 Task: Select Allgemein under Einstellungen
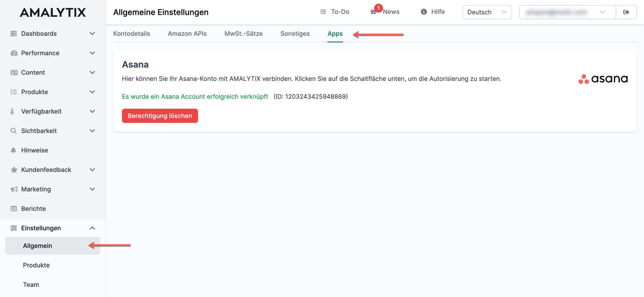pos(53,246)
